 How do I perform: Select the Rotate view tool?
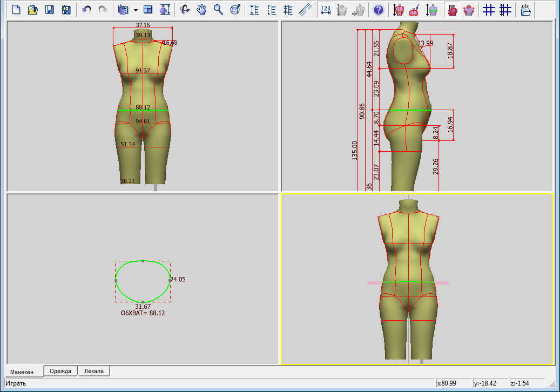(x=185, y=9)
